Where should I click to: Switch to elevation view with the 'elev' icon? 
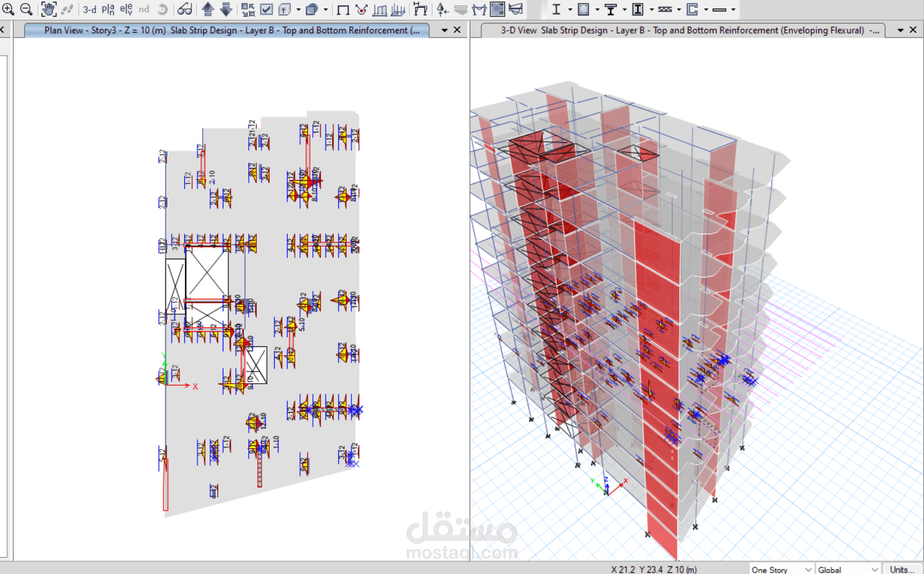(126, 9)
